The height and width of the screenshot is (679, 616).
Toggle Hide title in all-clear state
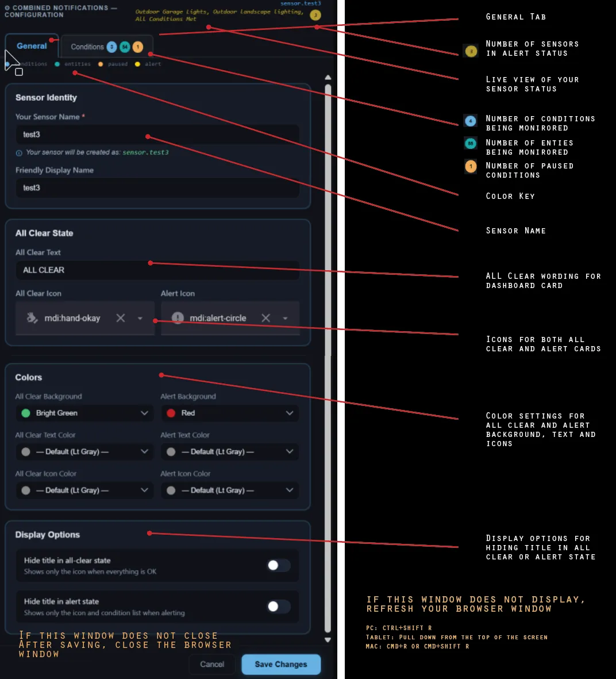click(x=278, y=565)
